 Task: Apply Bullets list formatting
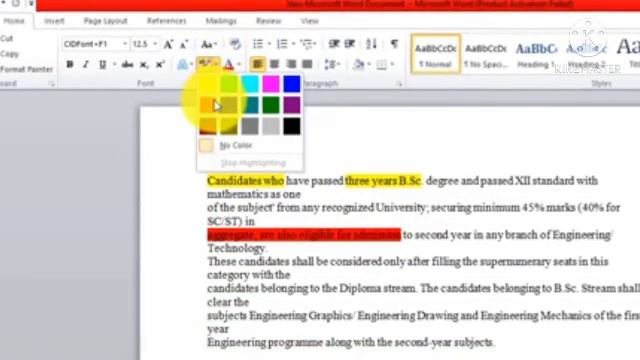coord(258,44)
